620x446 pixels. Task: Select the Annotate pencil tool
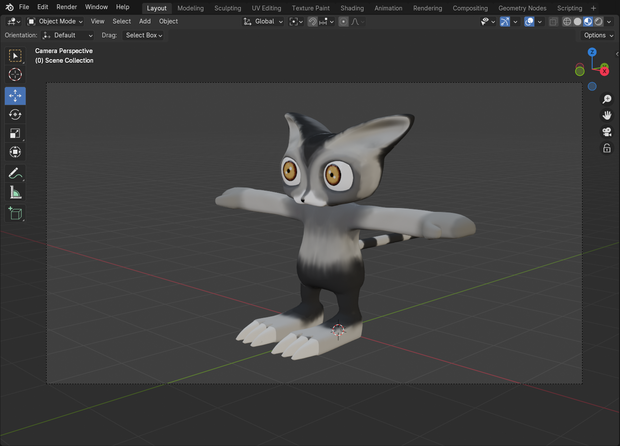[x=15, y=173]
